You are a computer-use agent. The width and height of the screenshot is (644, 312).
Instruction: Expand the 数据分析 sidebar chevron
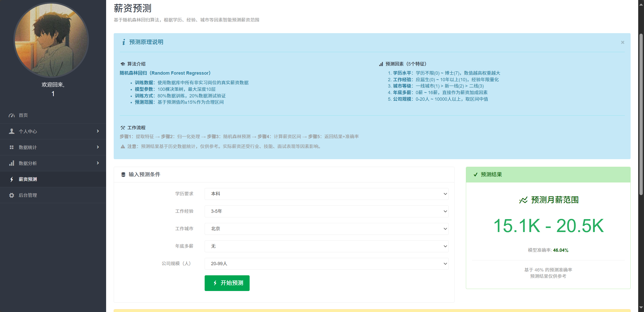98,163
